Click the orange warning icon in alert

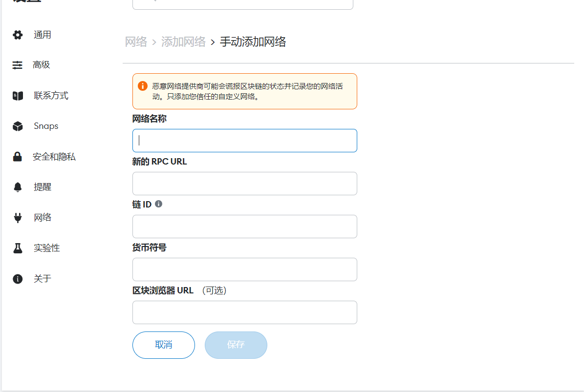coord(143,86)
